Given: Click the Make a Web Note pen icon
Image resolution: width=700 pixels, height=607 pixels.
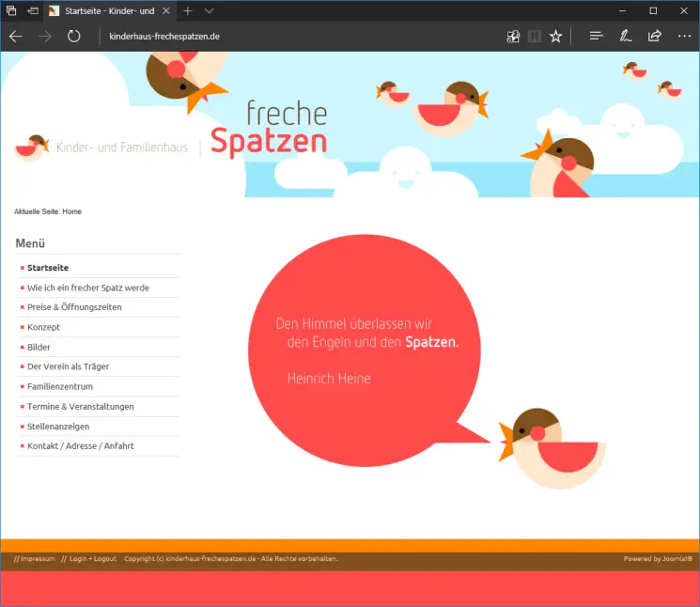Looking at the screenshot, I should (x=625, y=37).
